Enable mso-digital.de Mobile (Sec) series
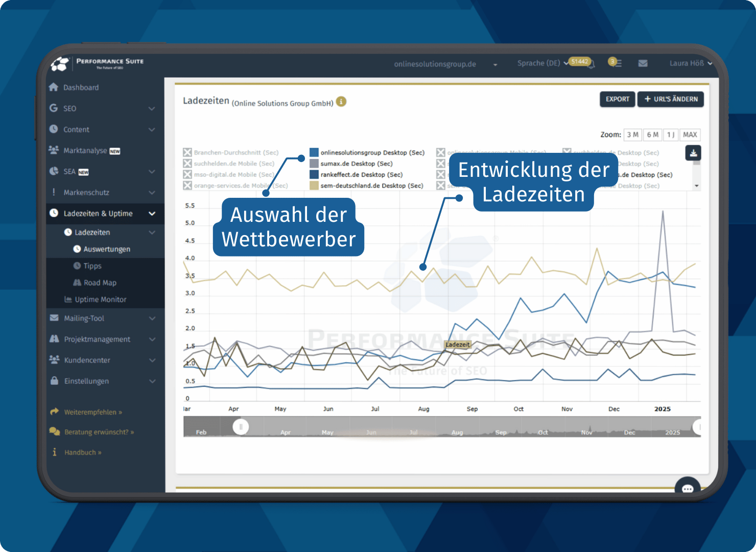The image size is (756, 552). point(229,174)
